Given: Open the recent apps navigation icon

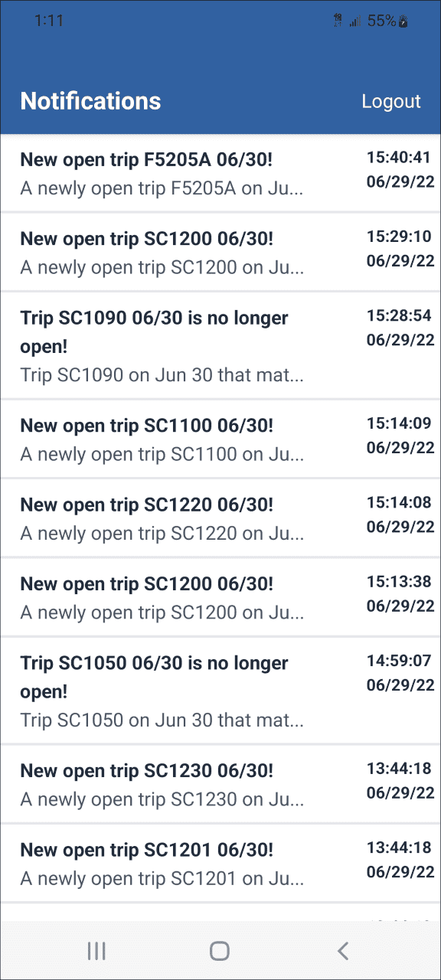Looking at the screenshot, I should click(x=96, y=951).
